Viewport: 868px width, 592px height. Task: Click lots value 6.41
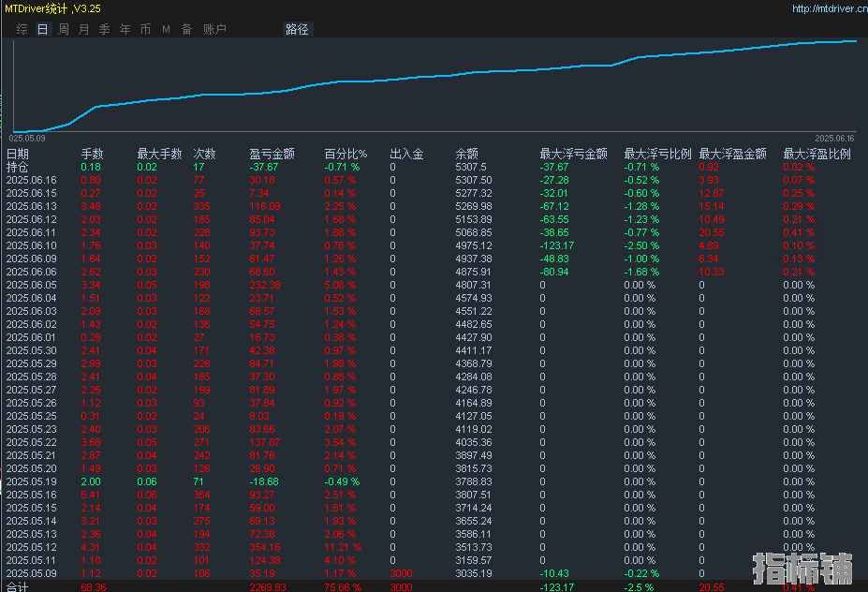tap(91, 495)
